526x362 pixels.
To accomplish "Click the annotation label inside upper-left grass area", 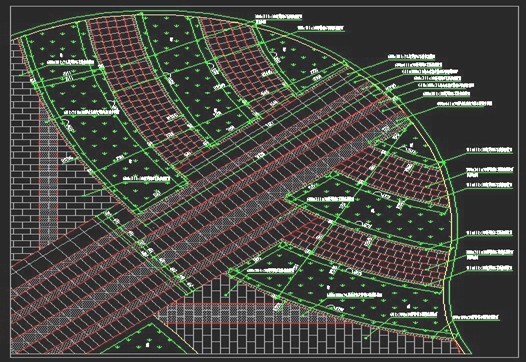I will coord(70,62).
